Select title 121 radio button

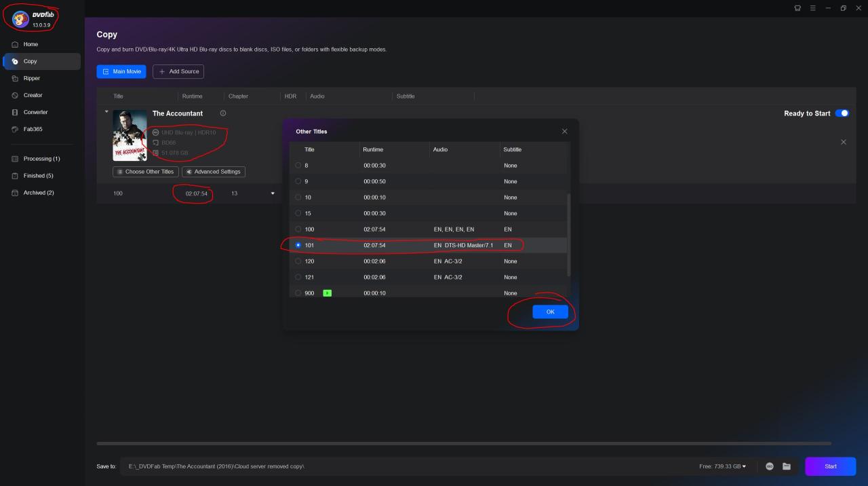coord(298,277)
